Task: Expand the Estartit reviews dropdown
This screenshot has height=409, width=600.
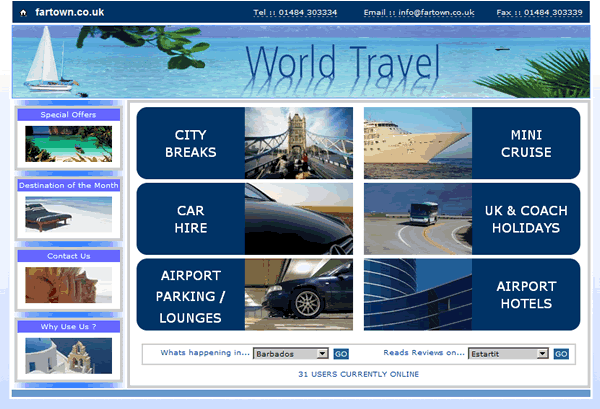Action: (x=508, y=354)
